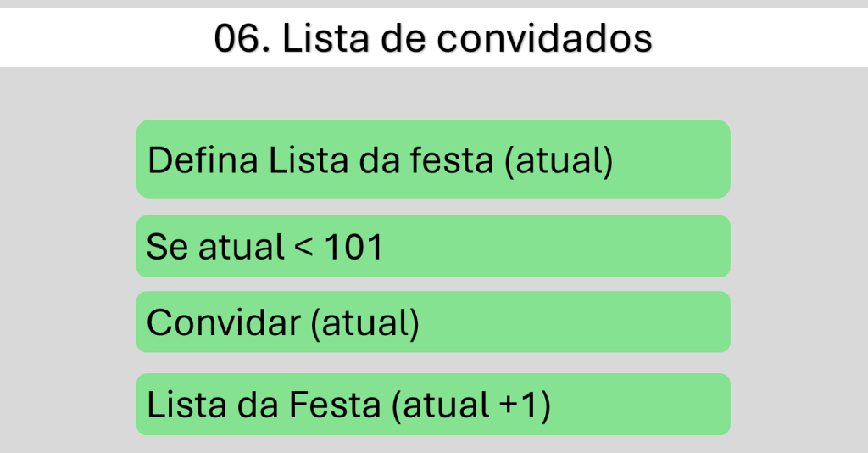Click the "<" symbol in the condition block
This screenshot has height=453, width=868.
pyautogui.click(x=304, y=248)
